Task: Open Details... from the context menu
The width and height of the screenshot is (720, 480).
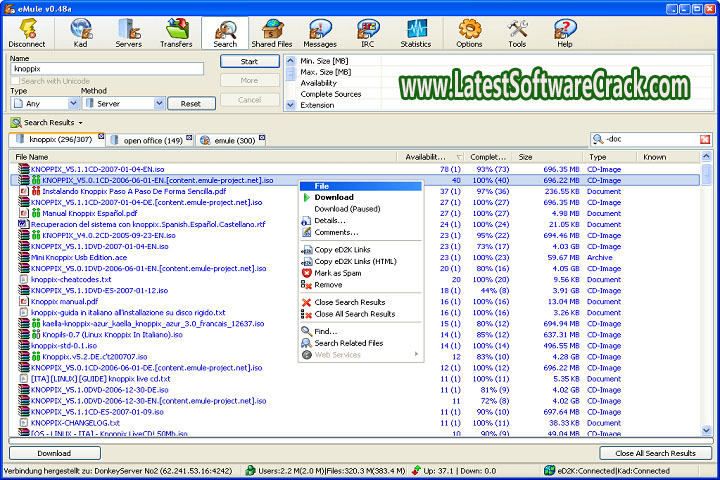Action: click(x=360, y=220)
